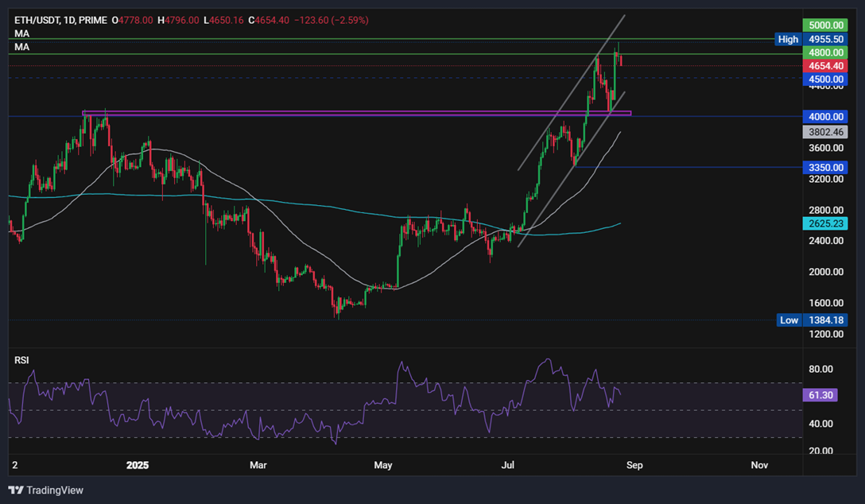Click the teal 2625.23 MA value label

coord(825,223)
